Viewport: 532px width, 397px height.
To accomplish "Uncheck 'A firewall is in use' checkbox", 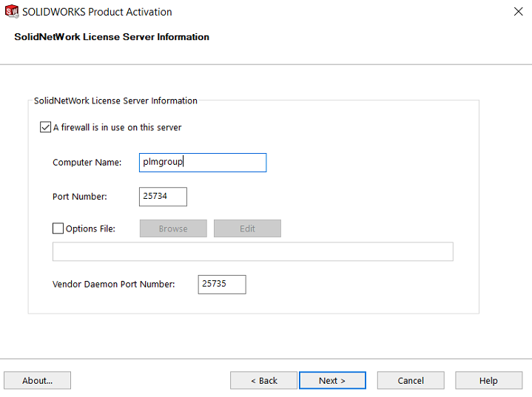I will [x=45, y=127].
